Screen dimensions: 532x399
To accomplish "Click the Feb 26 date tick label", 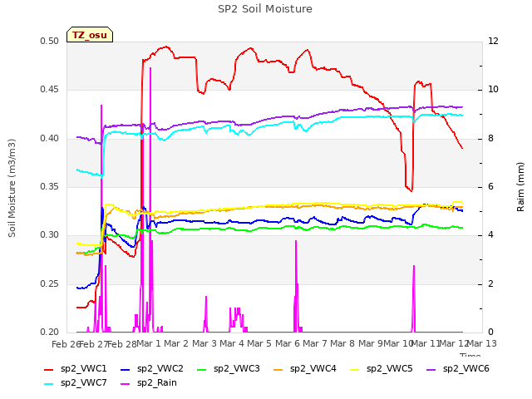I will pyautogui.click(x=66, y=344).
